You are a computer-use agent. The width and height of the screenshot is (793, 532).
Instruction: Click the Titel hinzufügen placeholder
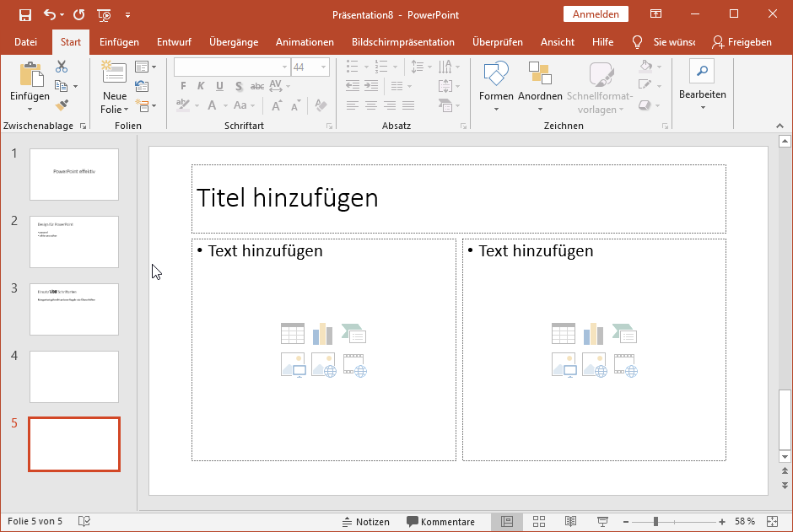tap(459, 199)
